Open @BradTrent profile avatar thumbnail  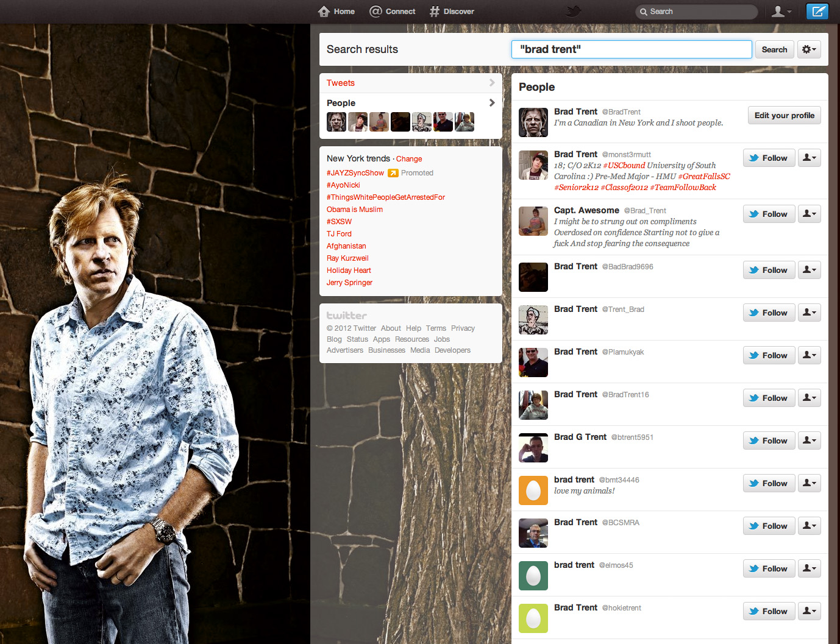[x=533, y=122]
